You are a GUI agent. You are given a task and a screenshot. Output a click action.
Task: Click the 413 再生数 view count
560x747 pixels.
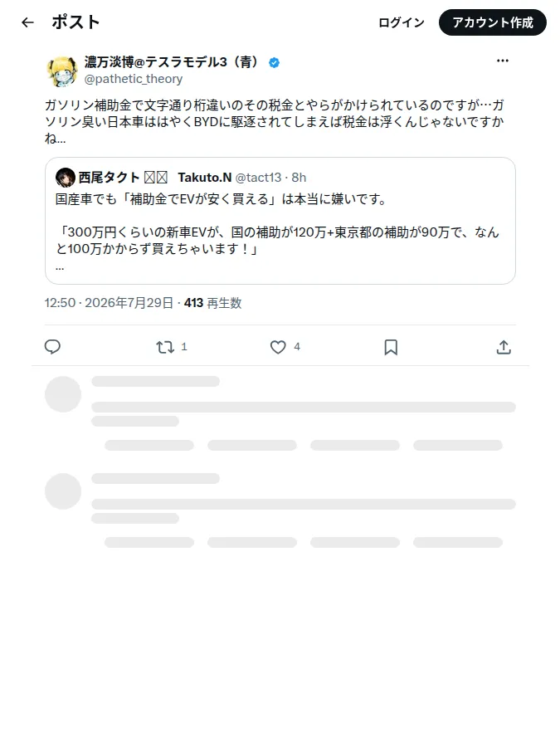point(213,303)
